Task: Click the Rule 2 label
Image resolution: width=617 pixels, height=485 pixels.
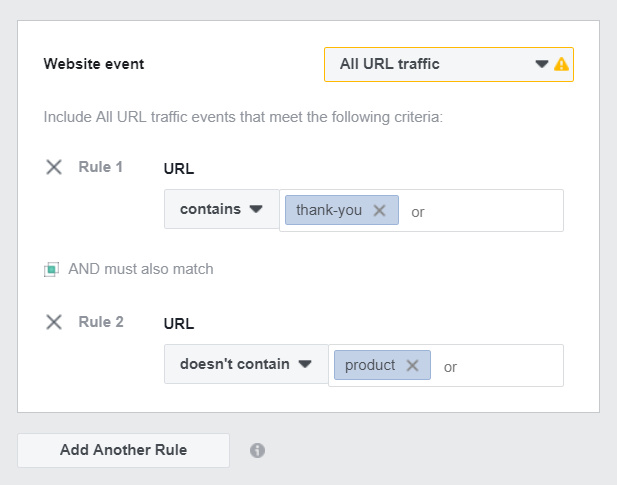Action: pyautogui.click(x=101, y=322)
